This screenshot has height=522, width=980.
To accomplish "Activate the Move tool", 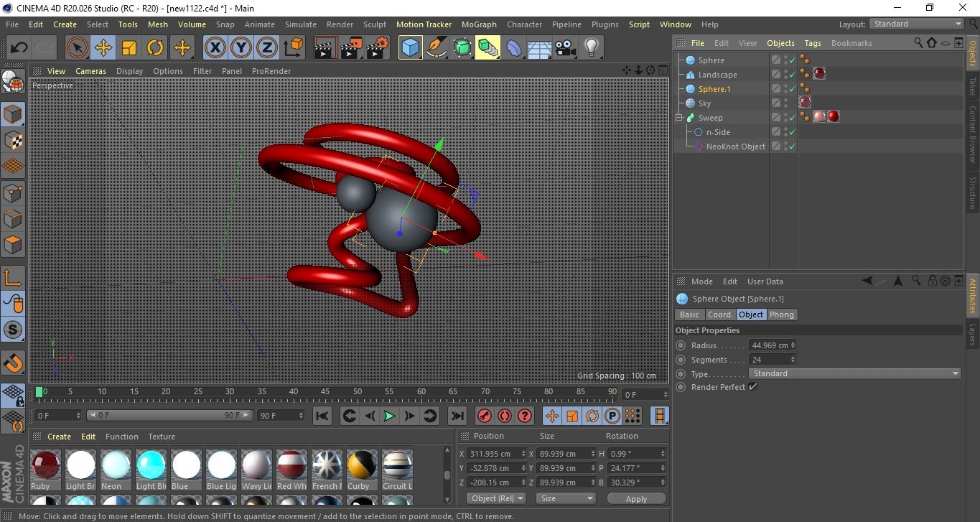I will coord(103,48).
